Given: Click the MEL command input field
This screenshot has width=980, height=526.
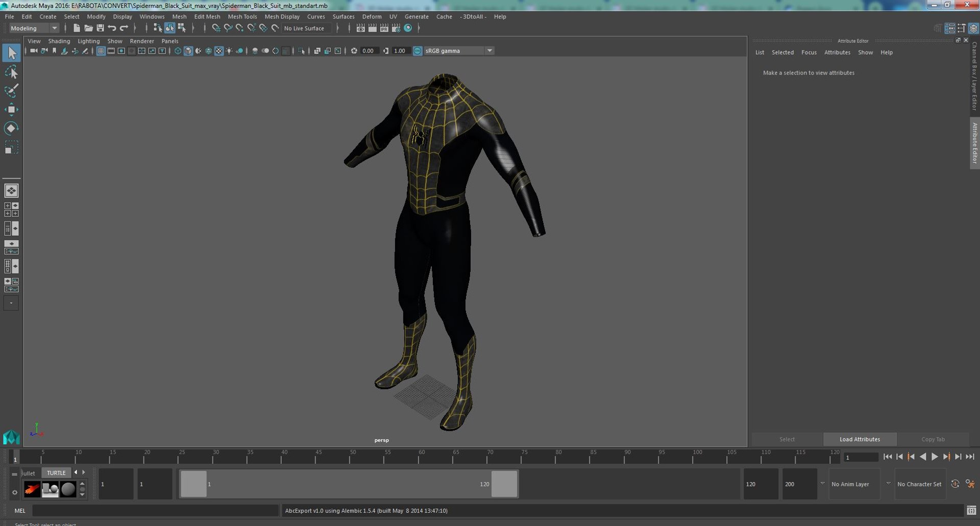Looking at the screenshot, I should click(x=155, y=511).
